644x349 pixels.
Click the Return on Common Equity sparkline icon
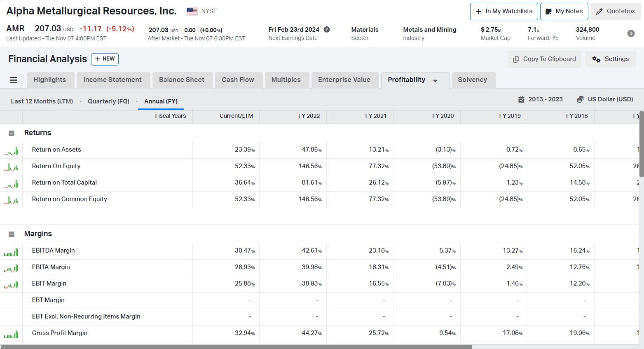11,200
